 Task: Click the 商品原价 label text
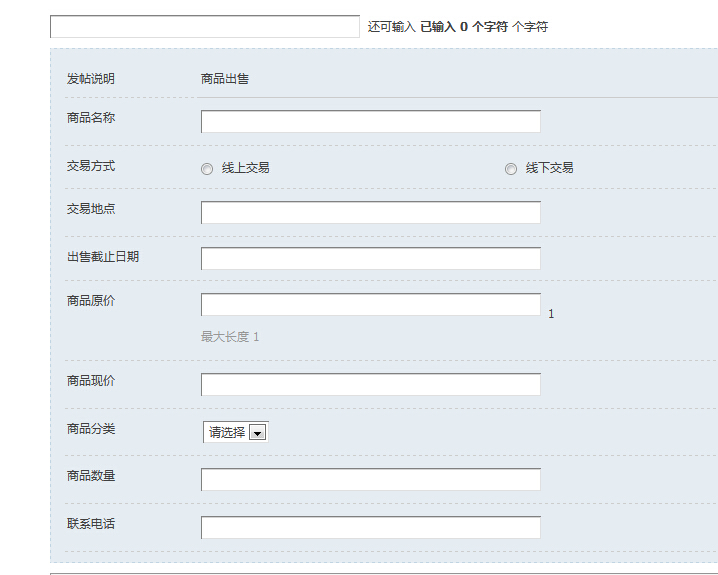click(x=91, y=301)
